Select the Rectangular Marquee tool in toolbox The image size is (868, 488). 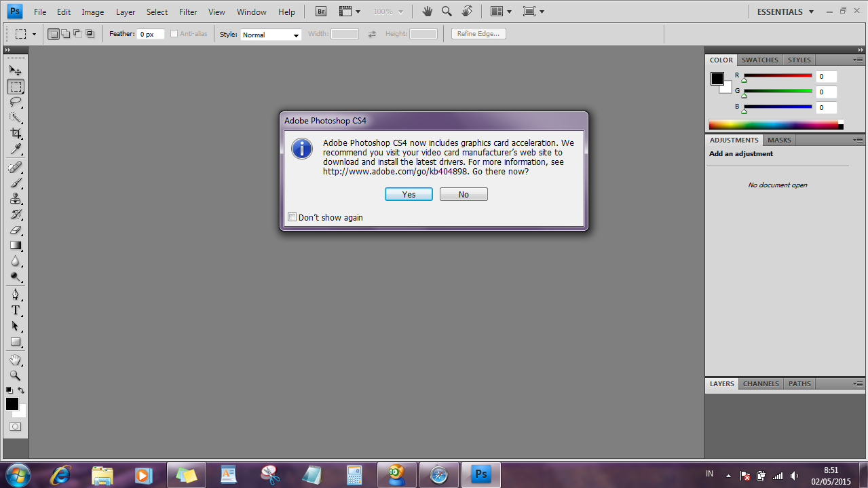pyautogui.click(x=15, y=87)
